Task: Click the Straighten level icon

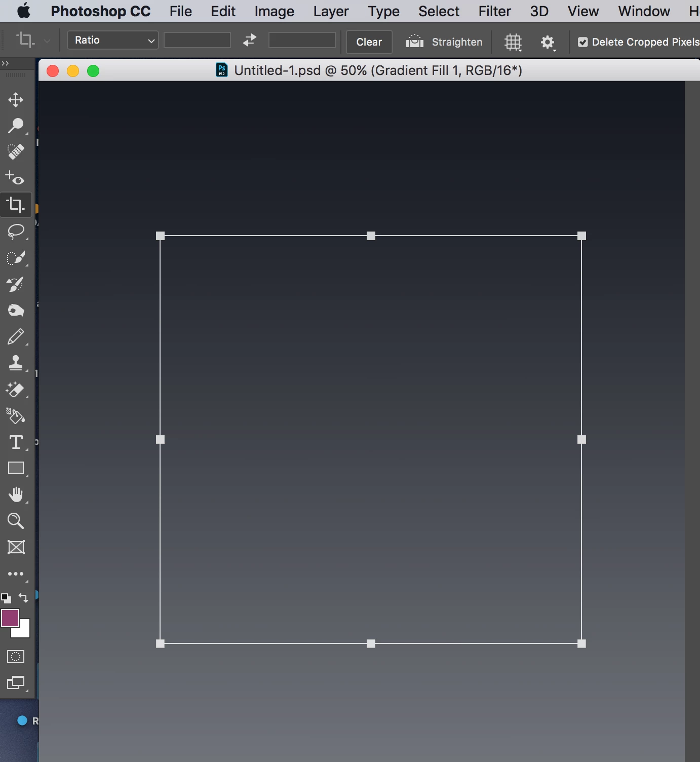Action: (415, 42)
